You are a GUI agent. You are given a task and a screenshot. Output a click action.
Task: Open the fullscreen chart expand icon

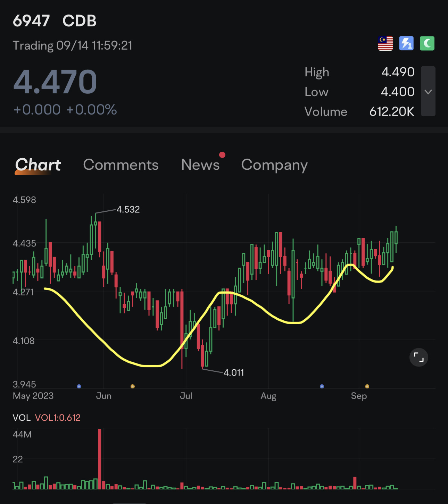[x=419, y=357]
